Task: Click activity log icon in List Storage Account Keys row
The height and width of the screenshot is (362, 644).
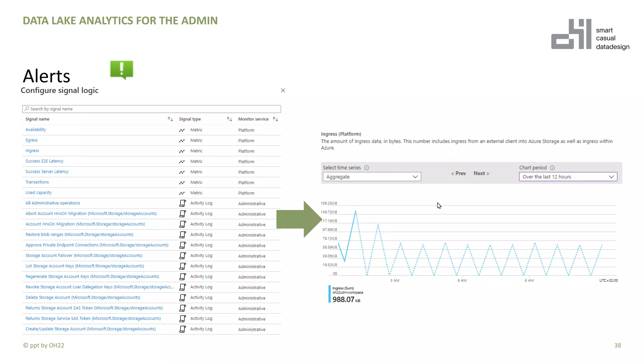Action: [x=182, y=266]
